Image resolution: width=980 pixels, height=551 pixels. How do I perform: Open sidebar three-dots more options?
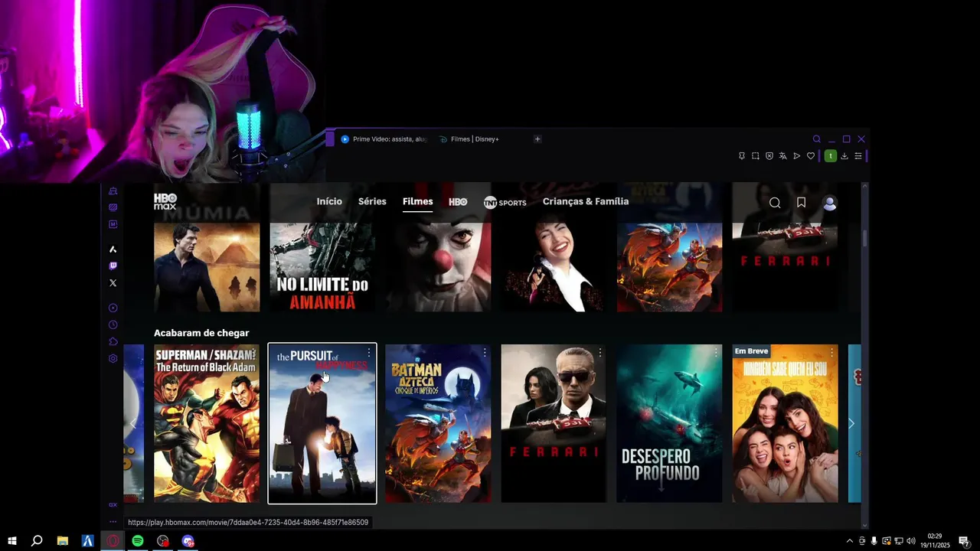click(x=113, y=522)
